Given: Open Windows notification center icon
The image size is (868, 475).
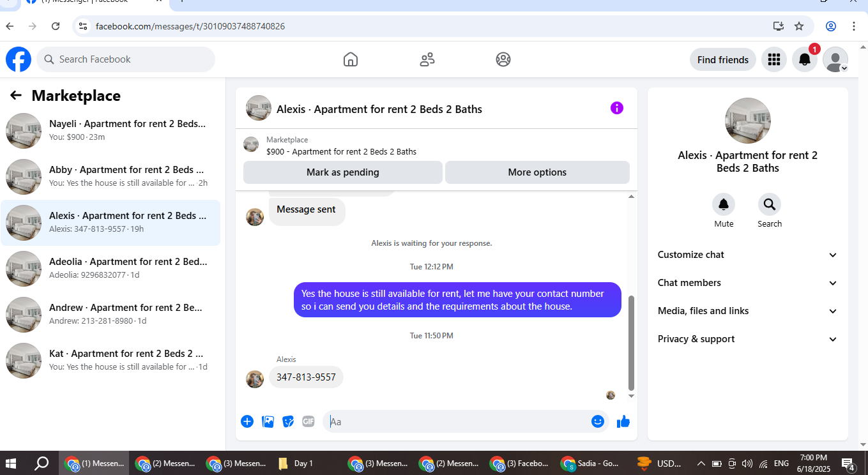Looking at the screenshot, I should point(848,464).
